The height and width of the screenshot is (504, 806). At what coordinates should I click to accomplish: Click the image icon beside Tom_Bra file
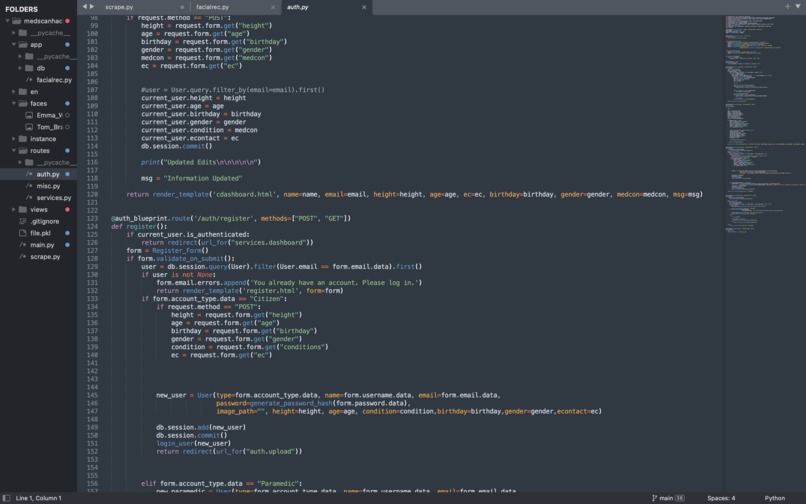[x=29, y=127]
